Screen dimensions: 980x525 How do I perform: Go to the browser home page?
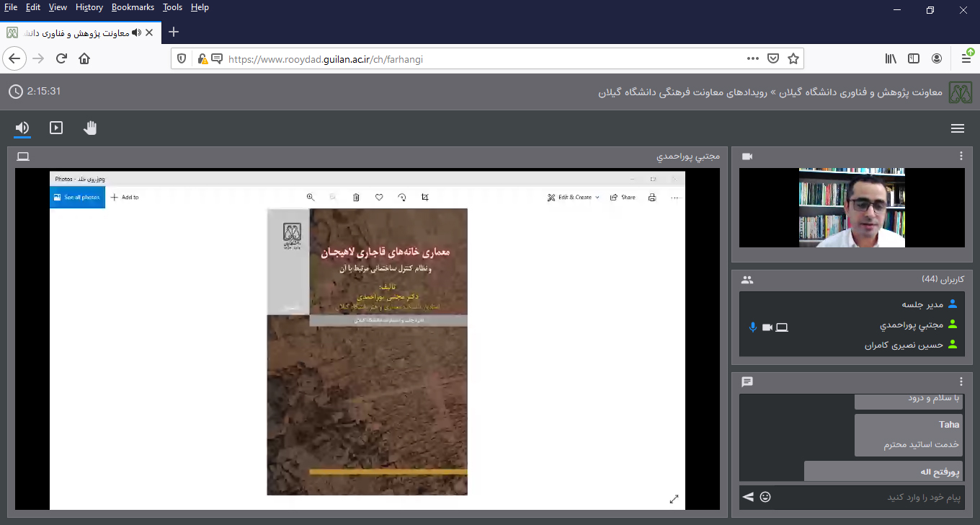(84, 58)
